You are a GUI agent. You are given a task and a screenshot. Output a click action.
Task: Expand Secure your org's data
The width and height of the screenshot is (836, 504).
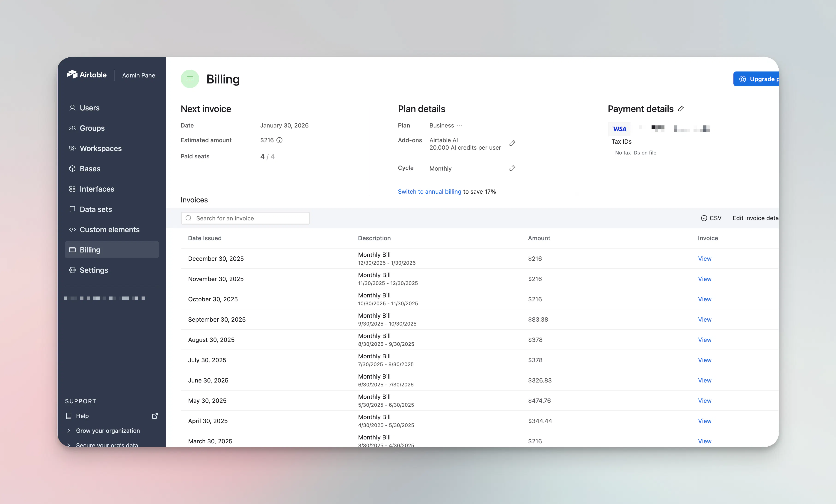(x=102, y=445)
